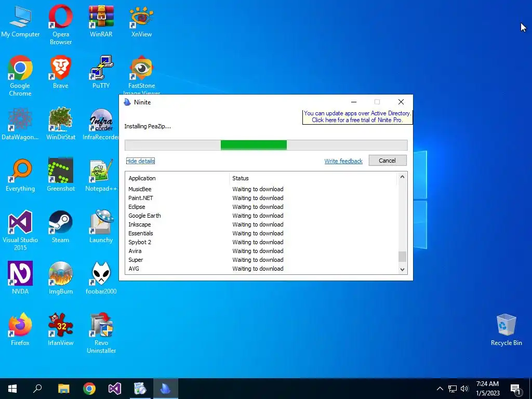Open File Explorer from the taskbar
The width and height of the screenshot is (532, 399).
[x=63, y=389]
